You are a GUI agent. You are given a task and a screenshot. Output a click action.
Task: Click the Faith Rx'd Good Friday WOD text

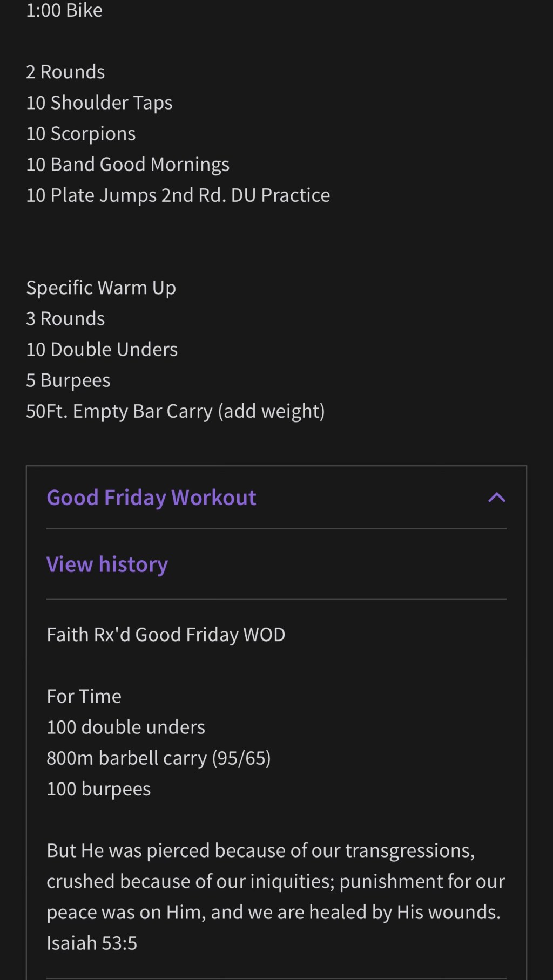166,635
